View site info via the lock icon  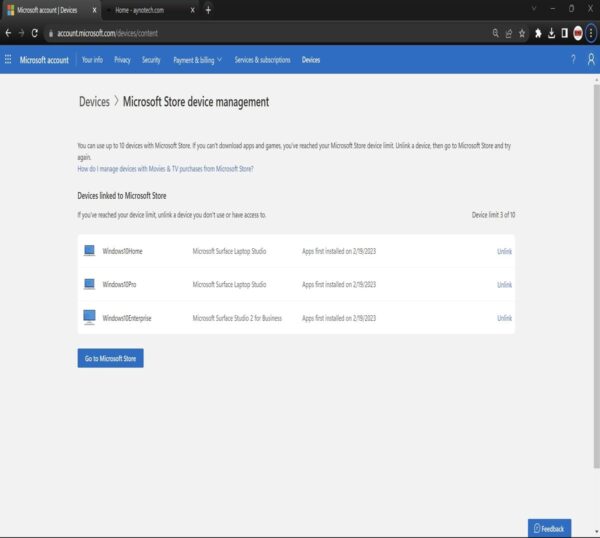point(51,33)
